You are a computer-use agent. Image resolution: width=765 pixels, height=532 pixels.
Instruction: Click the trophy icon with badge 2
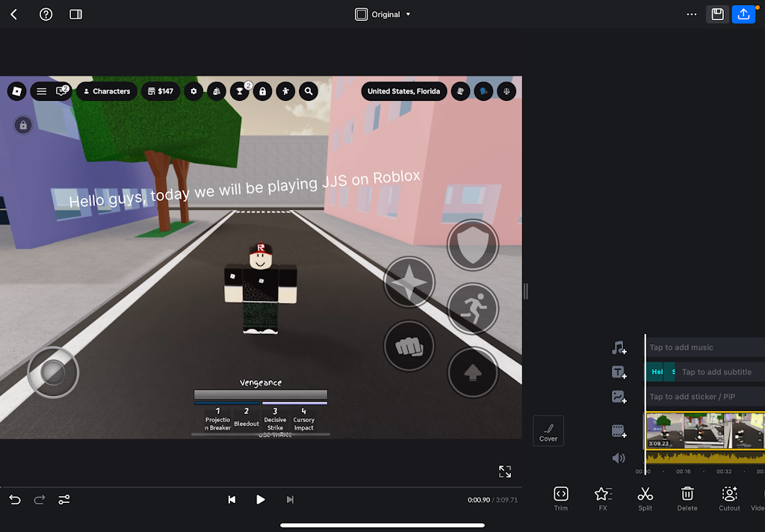click(x=240, y=91)
